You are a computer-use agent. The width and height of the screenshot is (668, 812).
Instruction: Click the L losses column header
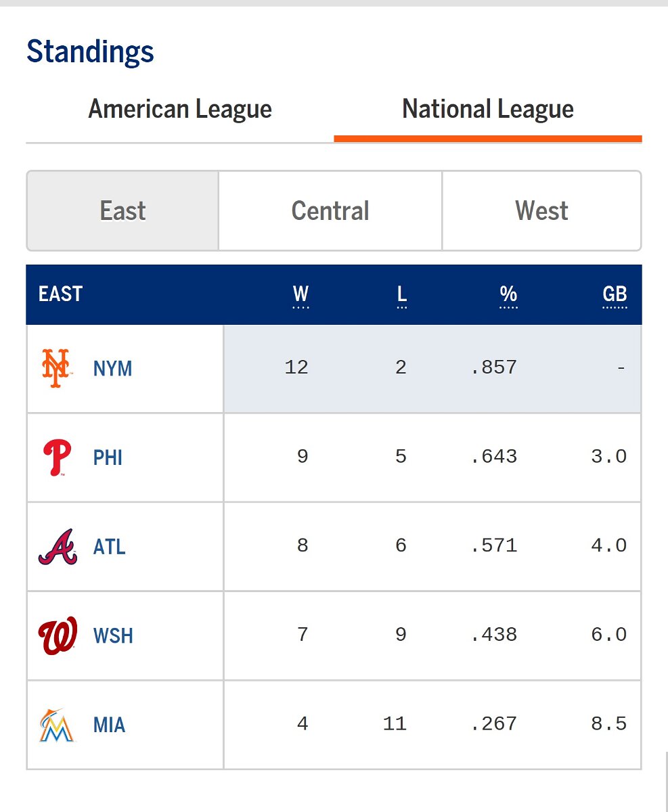click(x=401, y=294)
